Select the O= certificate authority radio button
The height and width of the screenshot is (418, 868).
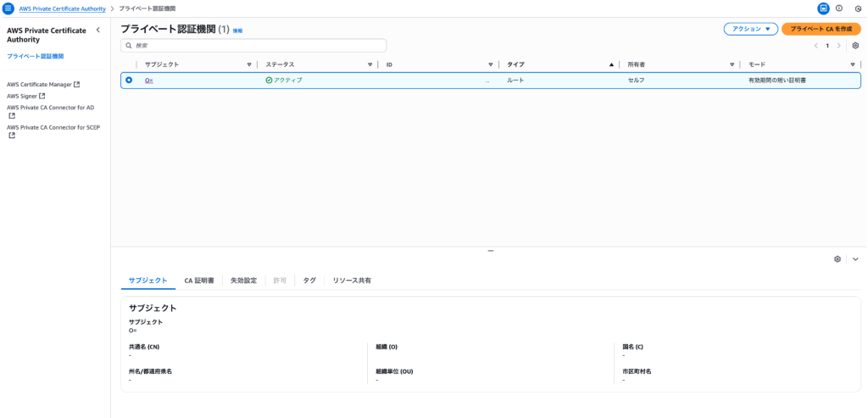pyautogui.click(x=129, y=81)
